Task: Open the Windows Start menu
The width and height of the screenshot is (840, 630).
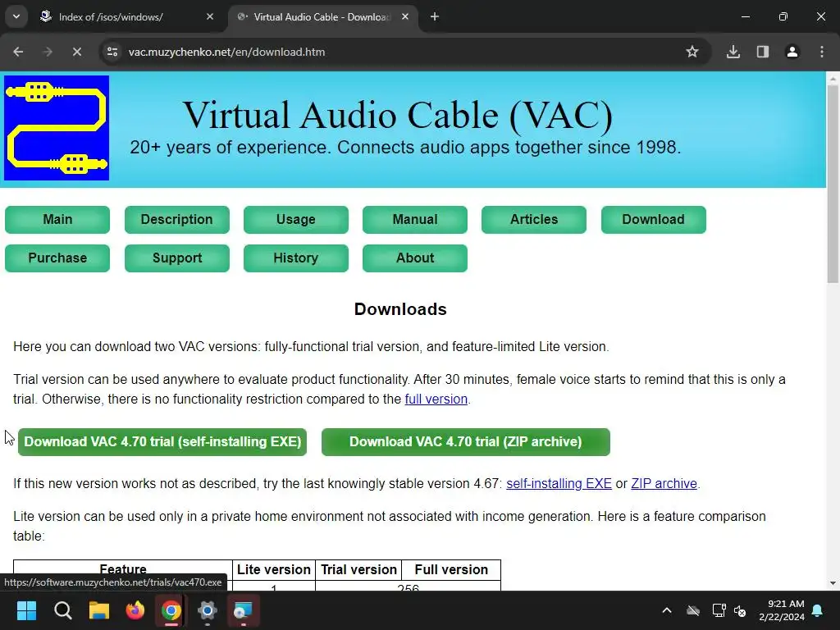Action: pyautogui.click(x=26, y=610)
